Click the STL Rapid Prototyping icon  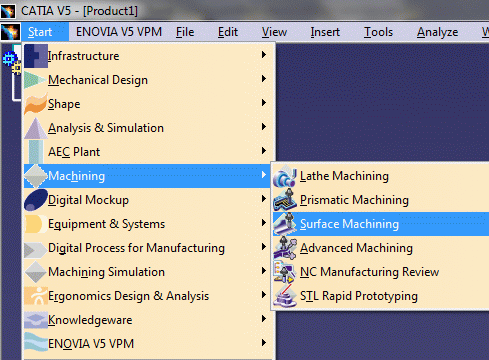click(x=285, y=296)
